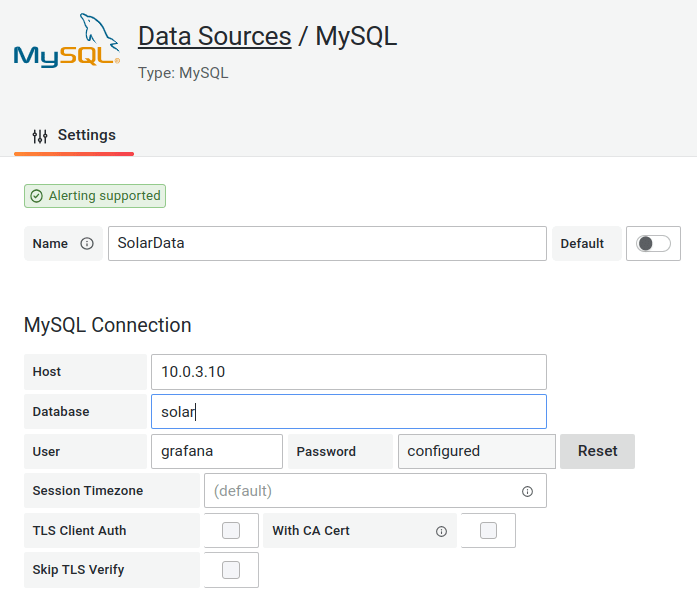This screenshot has height=615, width=697.
Task: Focus the Host field with 10.0.3.10
Action: (x=348, y=372)
